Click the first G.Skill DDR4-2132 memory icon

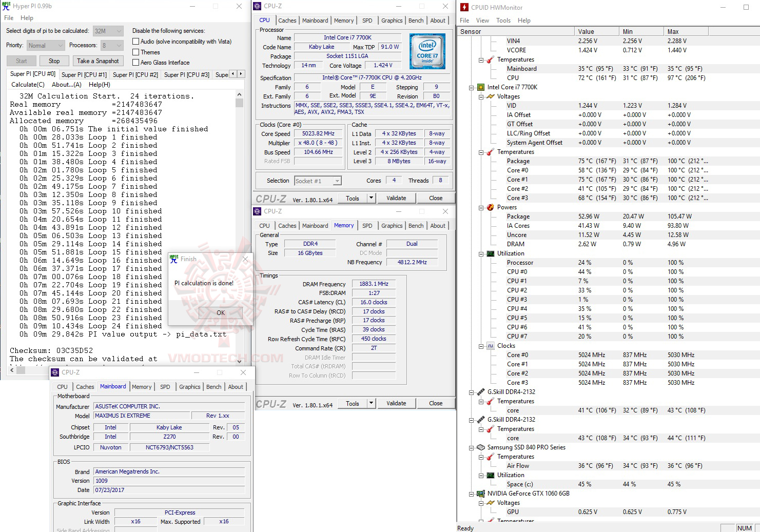tap(481, 392)
